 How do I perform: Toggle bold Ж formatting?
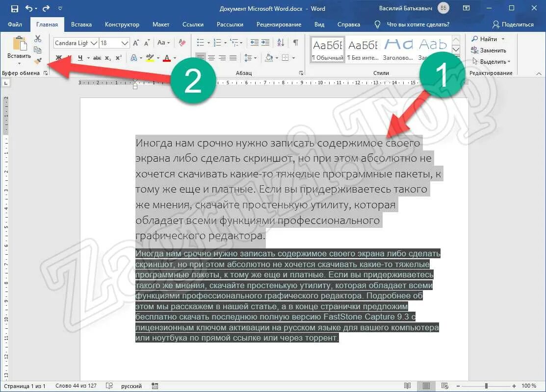59,58
